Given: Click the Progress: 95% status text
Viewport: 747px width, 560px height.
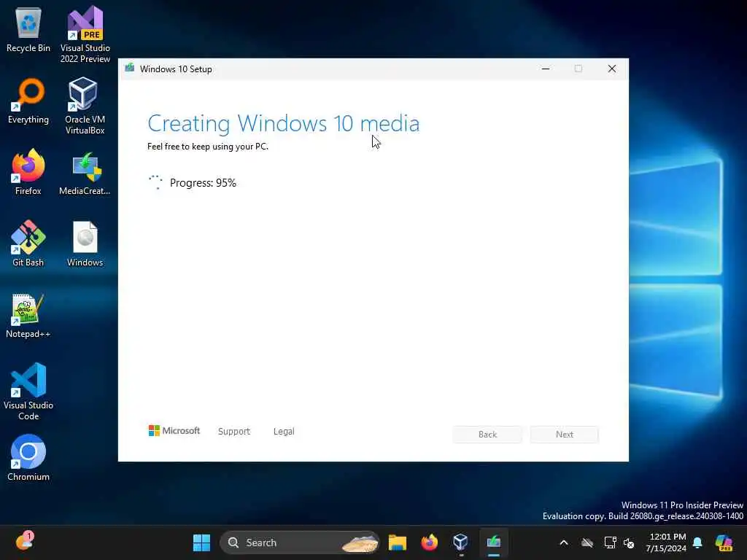Looking at the screenshot, I should pyautogui.click(x=203, y=183).
